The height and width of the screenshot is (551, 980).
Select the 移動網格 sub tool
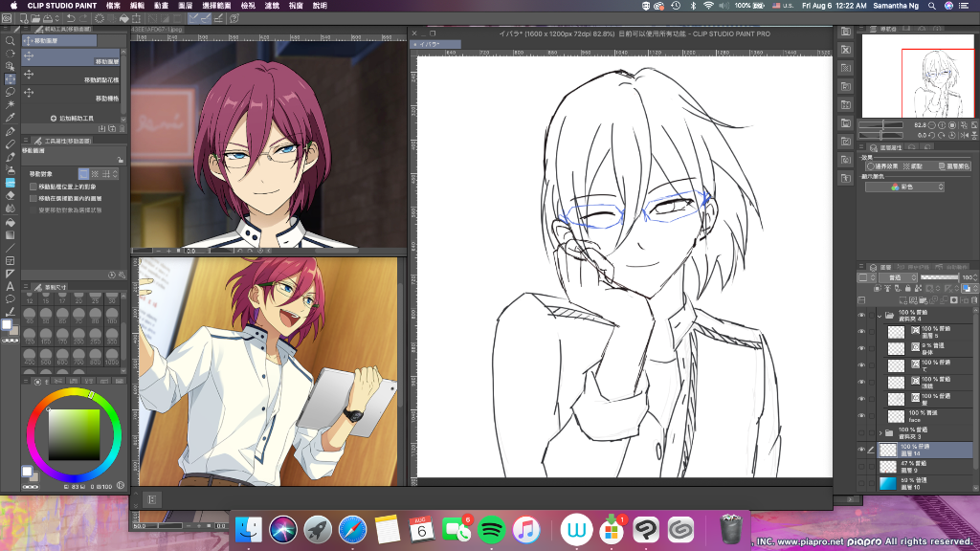(73, 94)
